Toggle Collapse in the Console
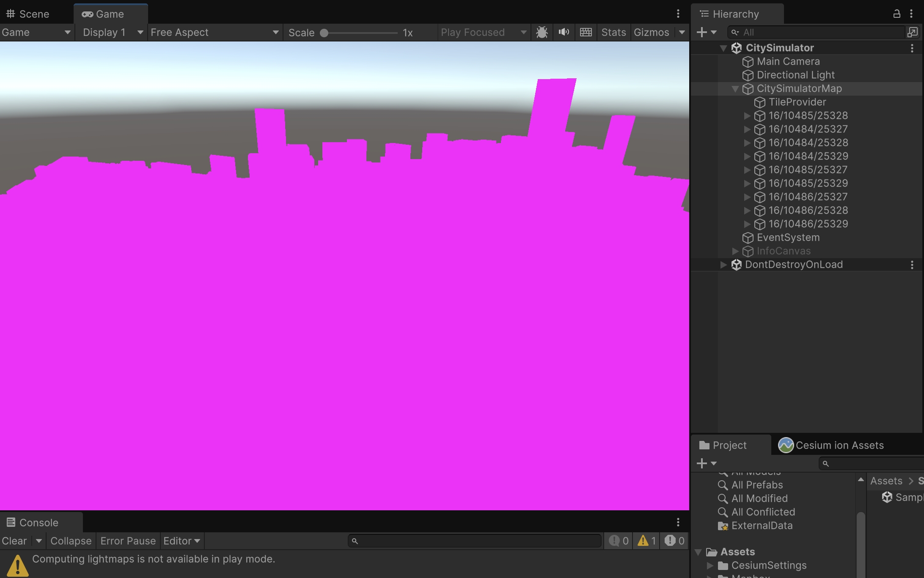The height and width of the screenshot is (578, 924). pos(71,541)
